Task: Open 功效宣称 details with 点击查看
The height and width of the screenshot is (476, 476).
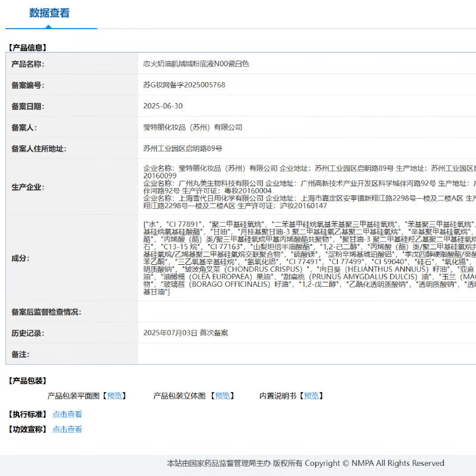Action: 67,429
